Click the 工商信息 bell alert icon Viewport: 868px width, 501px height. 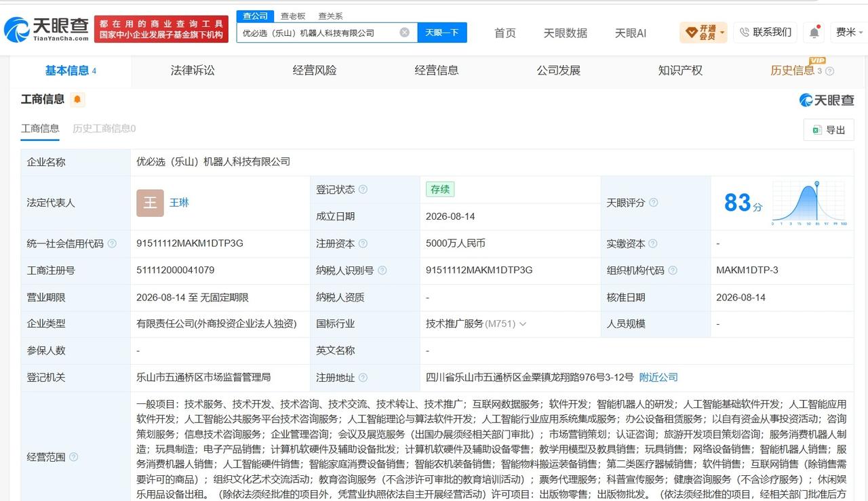point(77,100)
